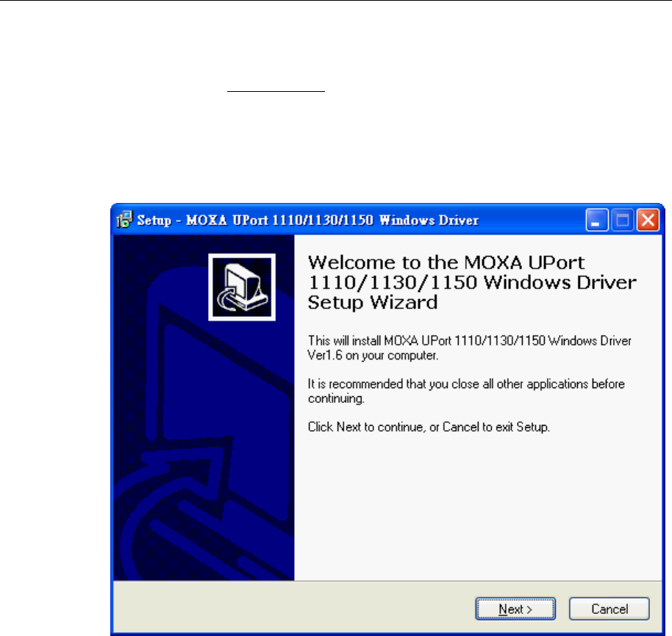The width and height of the screenshot is (672, 636).
Task: Click the Setup installer icon in title bar
Action: click(125, 219)
